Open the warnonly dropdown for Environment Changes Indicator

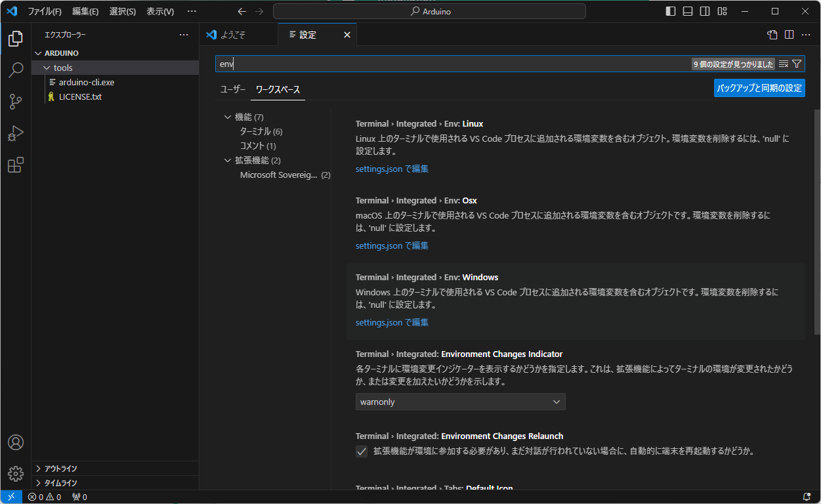point(460,401)
